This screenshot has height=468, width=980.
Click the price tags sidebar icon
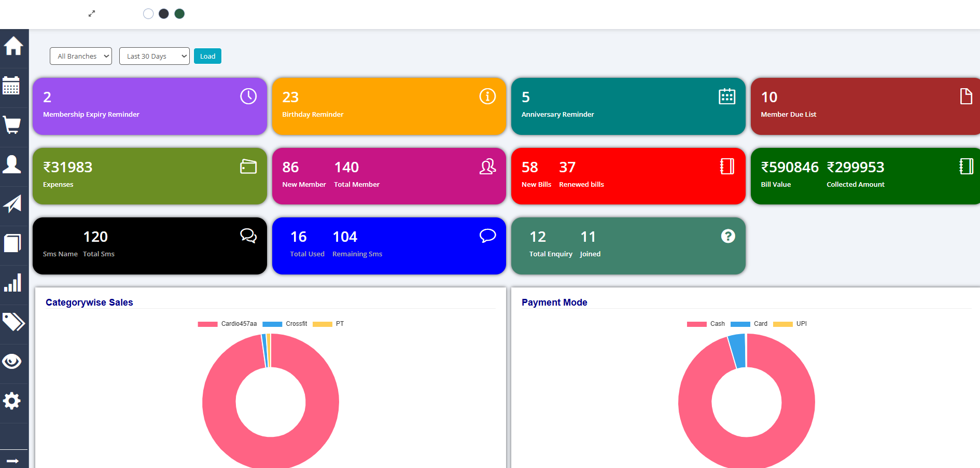point(13,322)
